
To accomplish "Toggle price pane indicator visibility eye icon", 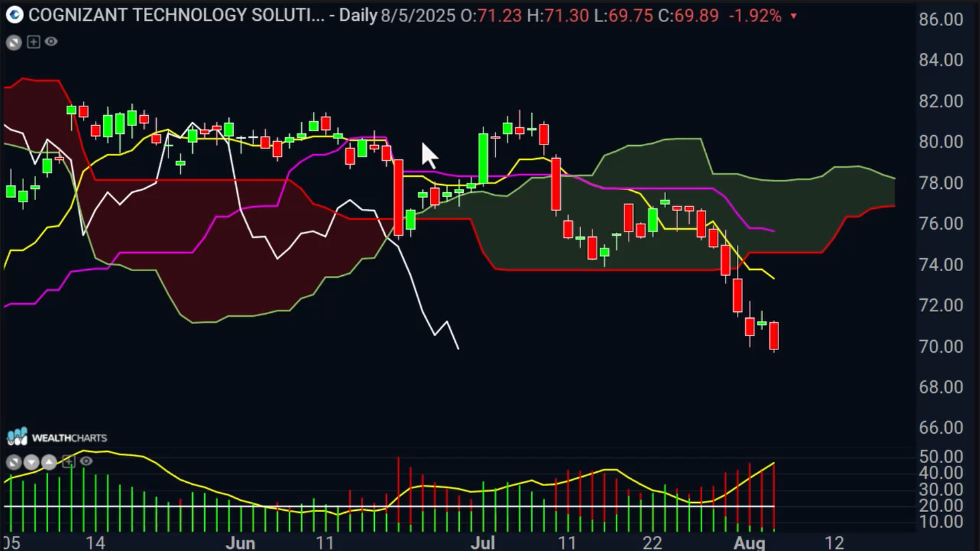I will click(52, 42).
